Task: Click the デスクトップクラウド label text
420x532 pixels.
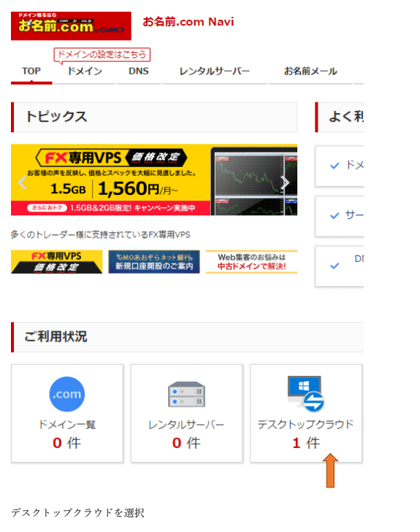Action: (305, 425)
